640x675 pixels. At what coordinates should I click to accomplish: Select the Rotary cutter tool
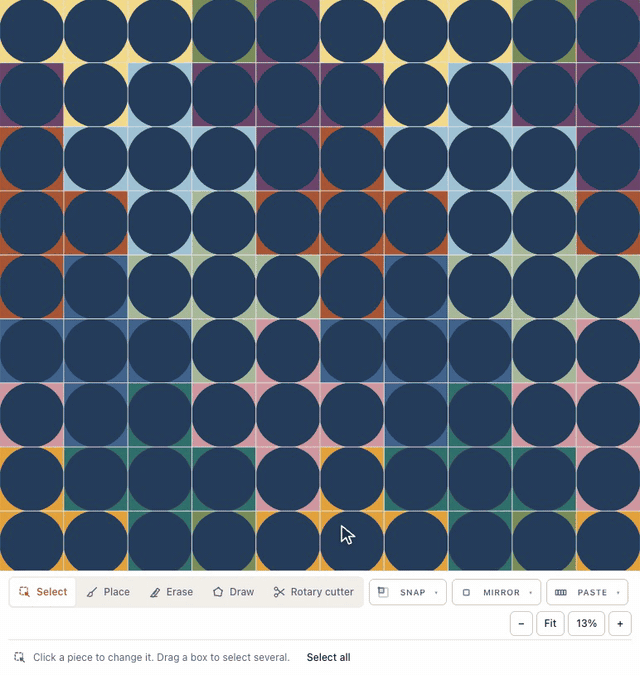point(314,592)
